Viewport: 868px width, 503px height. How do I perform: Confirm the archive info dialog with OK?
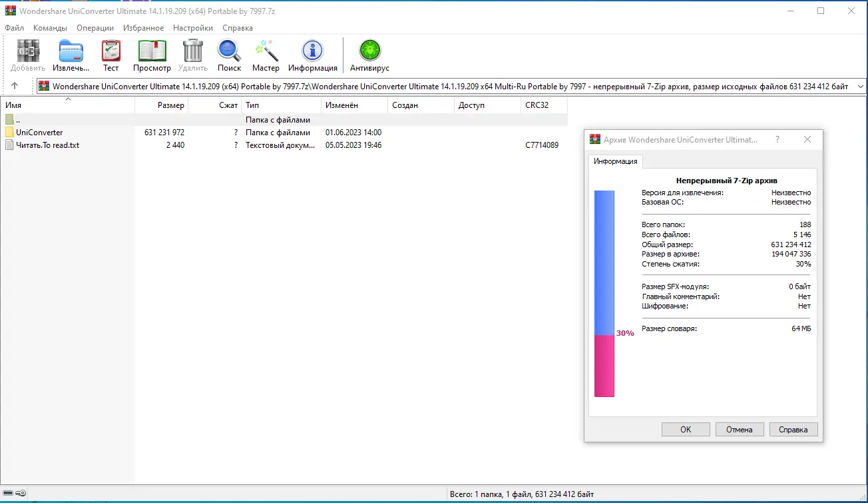685,429
